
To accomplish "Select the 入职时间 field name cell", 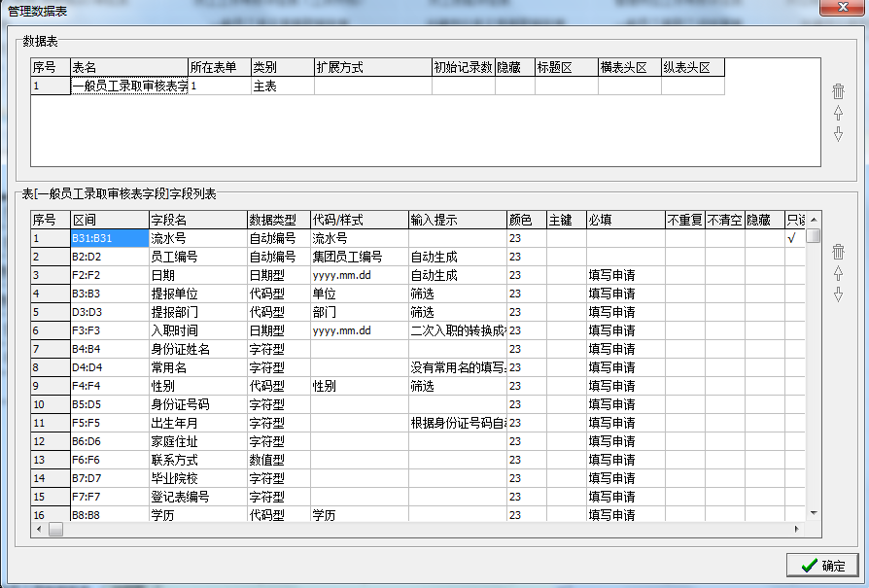I will (198, 330).
